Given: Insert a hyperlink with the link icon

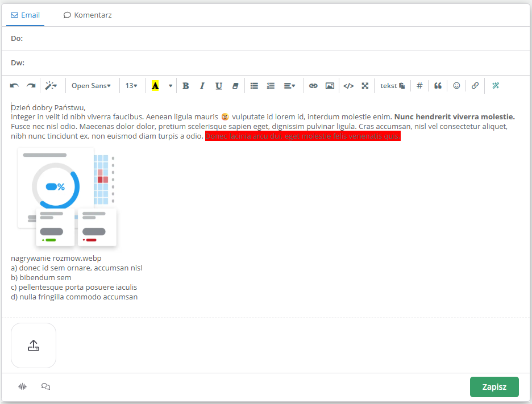Looking at the screenshot, I should [x=313, y=86].
